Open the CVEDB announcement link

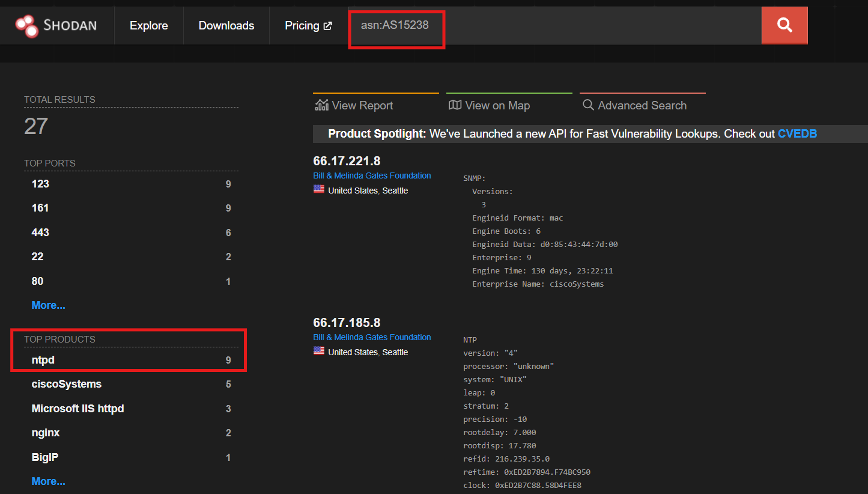797,133
